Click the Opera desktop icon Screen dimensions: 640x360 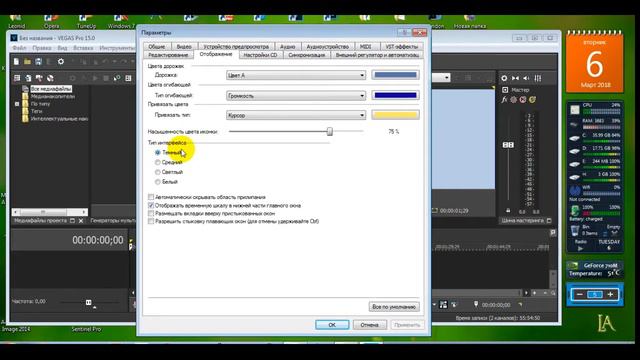[x=51, y=22]
